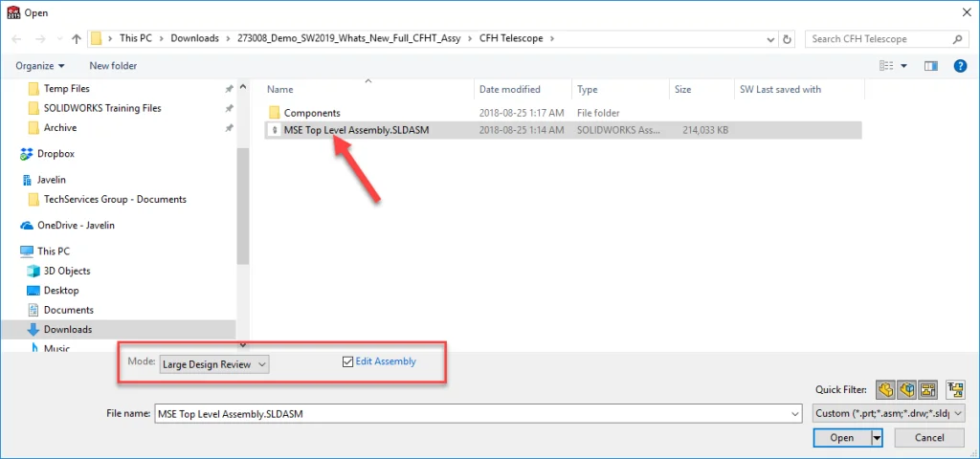
Task: Go up one folder level with the up arrow
Action: coord(77,38)
